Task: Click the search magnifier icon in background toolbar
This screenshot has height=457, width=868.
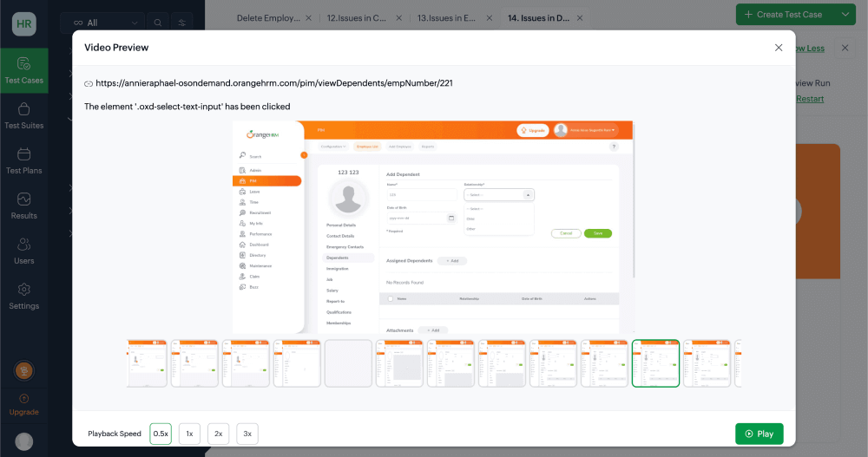Action: [x=158, y=23]
